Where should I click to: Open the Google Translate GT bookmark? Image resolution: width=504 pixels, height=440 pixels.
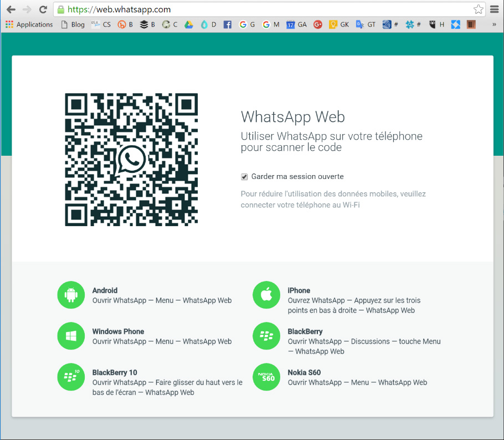[366, 24]
